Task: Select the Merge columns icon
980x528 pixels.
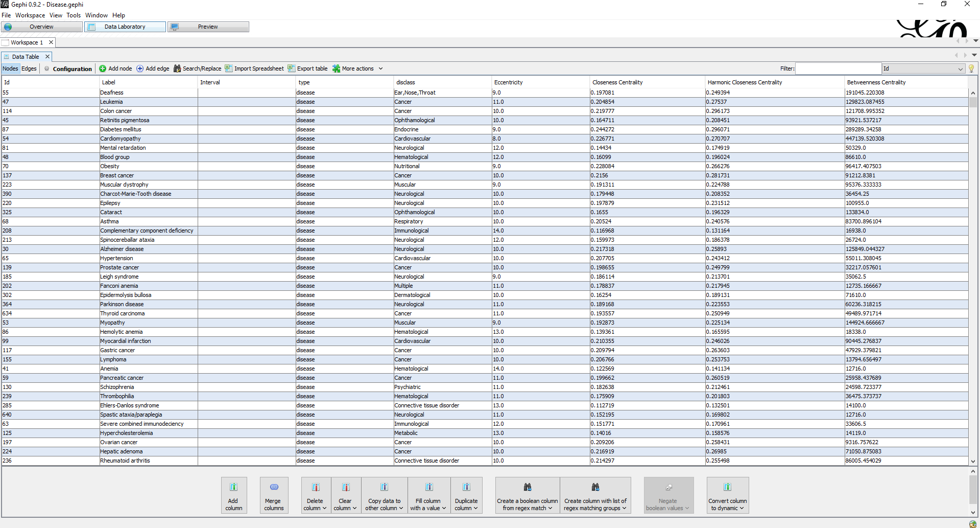Action: pos(274,495)
